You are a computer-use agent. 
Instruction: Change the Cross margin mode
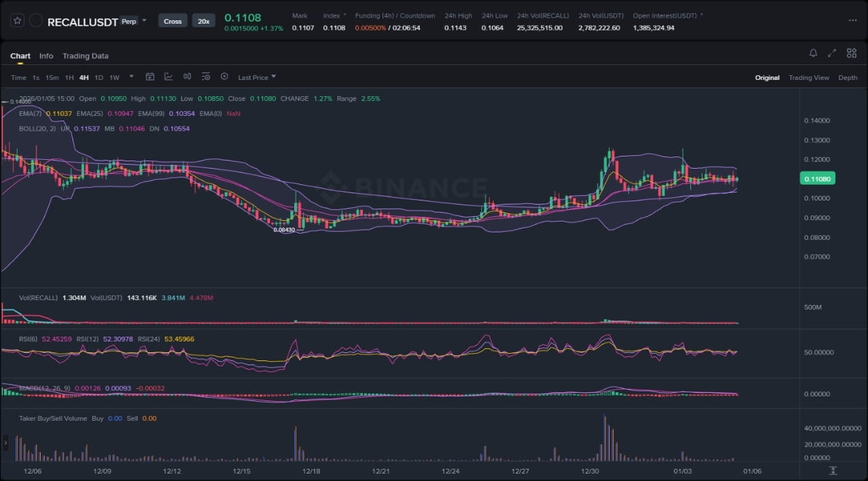pos(173,21)
